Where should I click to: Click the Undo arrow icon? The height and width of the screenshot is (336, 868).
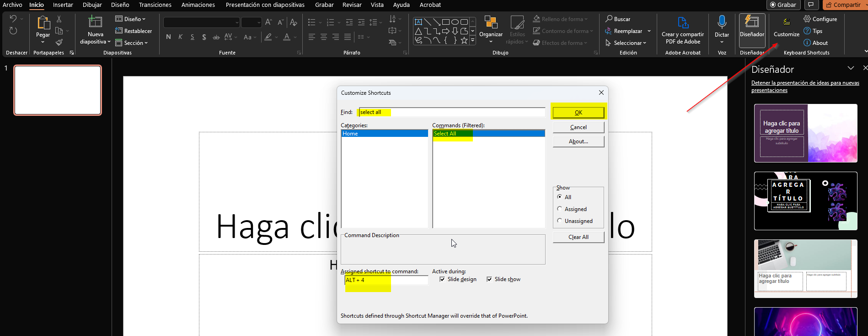click(13, 19)
